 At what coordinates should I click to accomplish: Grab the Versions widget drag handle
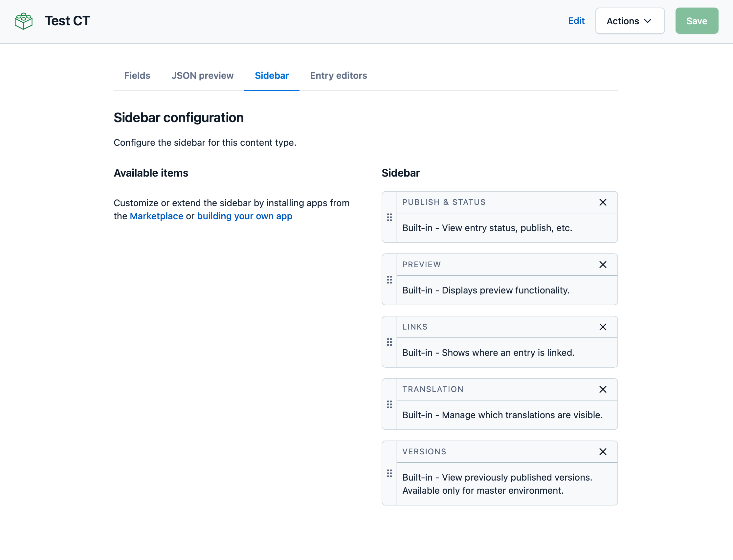pyautogui.click(x=389, y=473)
